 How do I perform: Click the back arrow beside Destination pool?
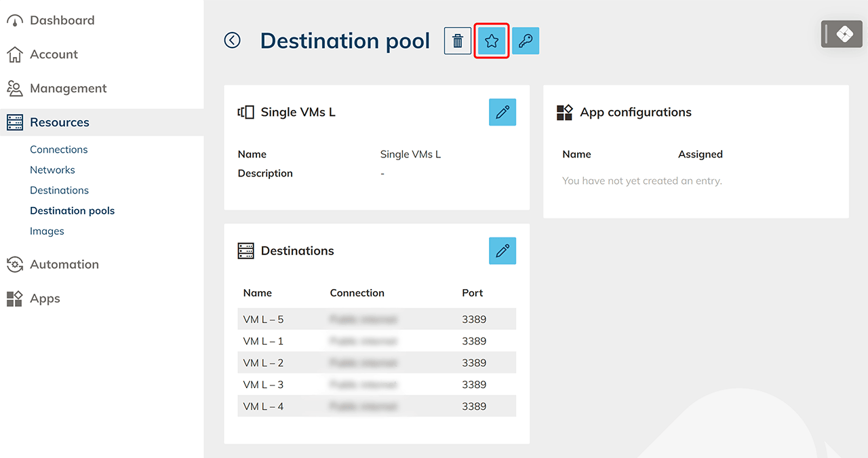(x=233, y=41)
